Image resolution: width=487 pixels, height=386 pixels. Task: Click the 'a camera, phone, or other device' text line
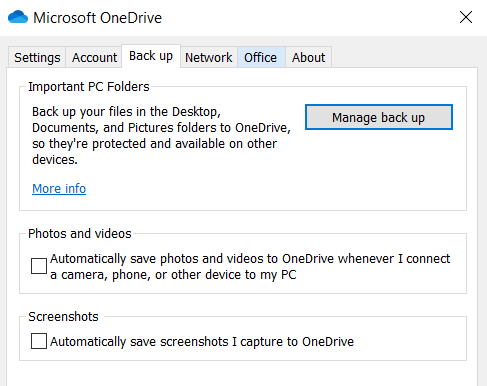[173, 275]
